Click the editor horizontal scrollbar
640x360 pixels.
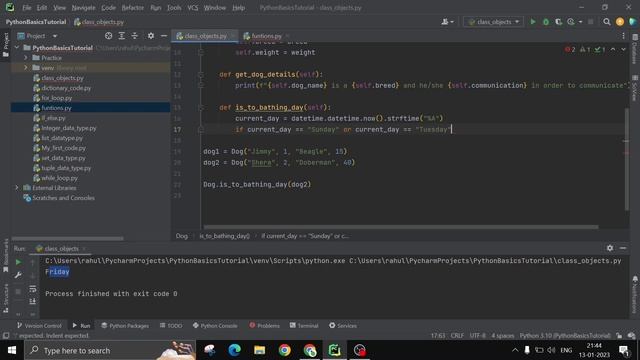(x=401, y=227)
